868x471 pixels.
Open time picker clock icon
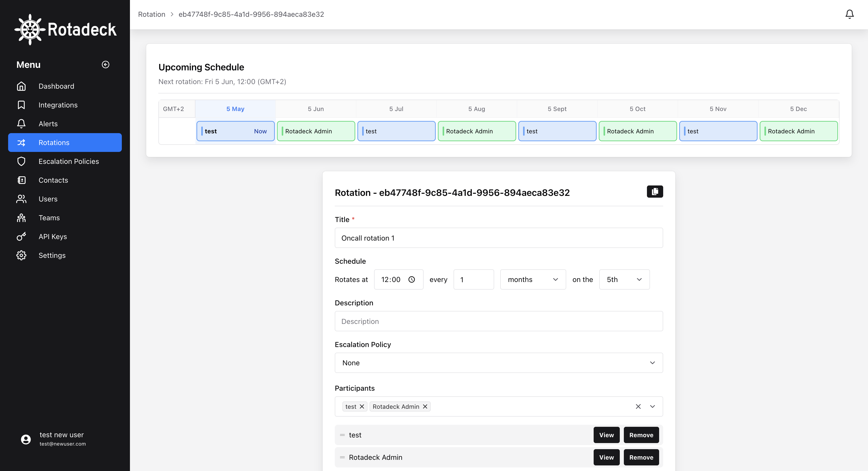(x=411, y=279)
